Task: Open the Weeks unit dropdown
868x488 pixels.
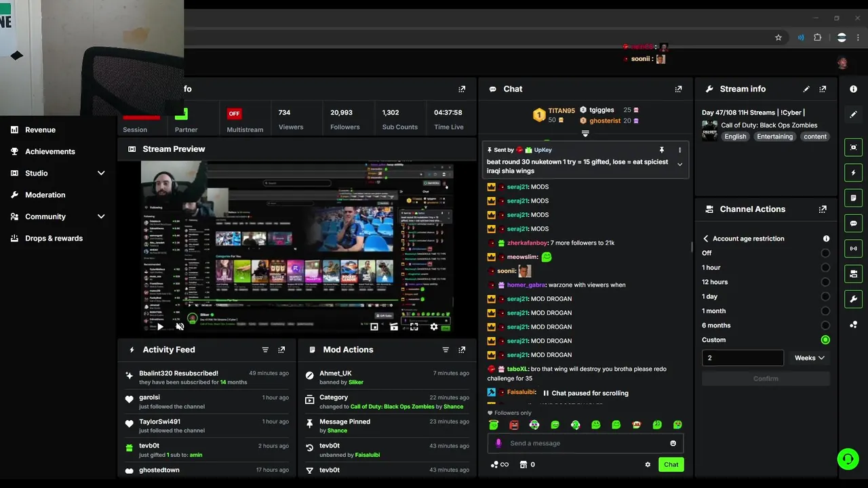Action: (809, 358)
